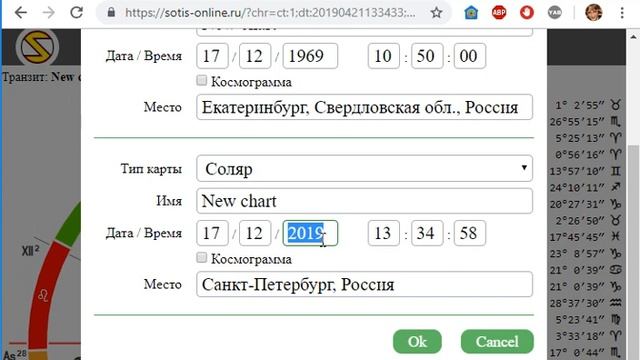Click the Leo sign on the chart wheel
The height and width of the screenshot is (360, 640).
coord(43,295)
